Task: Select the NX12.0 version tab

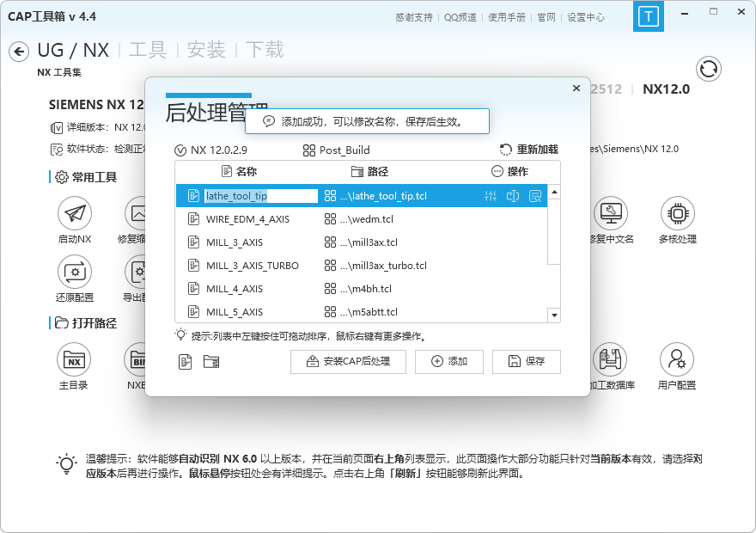Action: 666,89
